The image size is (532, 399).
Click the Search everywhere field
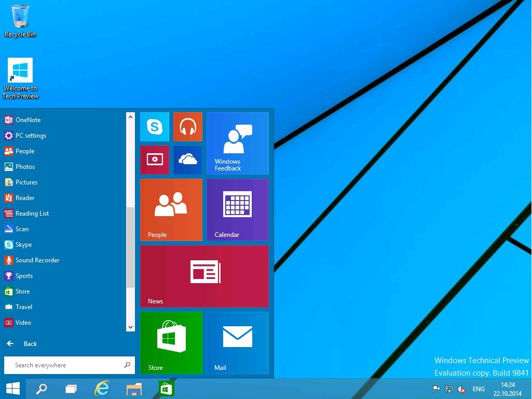(65, 365)
